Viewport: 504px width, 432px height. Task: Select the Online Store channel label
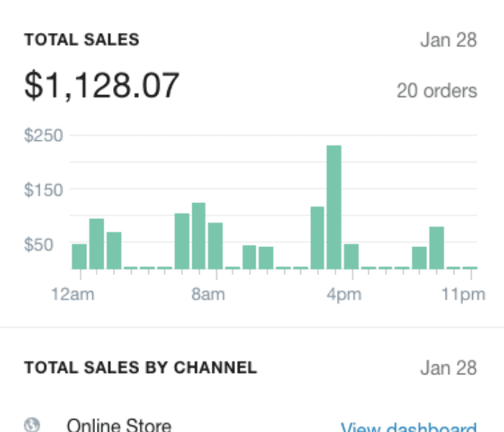click(119, 425)
